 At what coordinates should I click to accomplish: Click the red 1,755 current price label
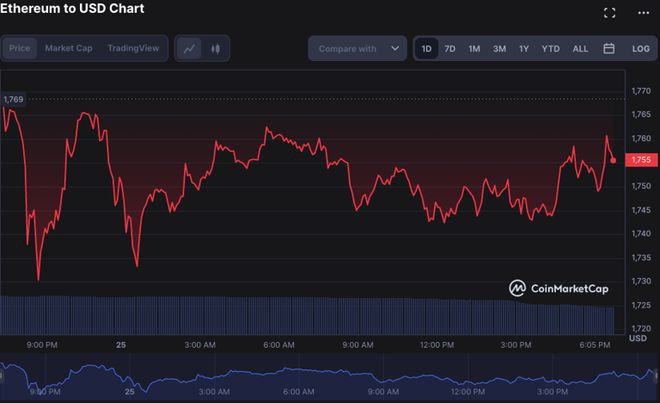(641, 159)
